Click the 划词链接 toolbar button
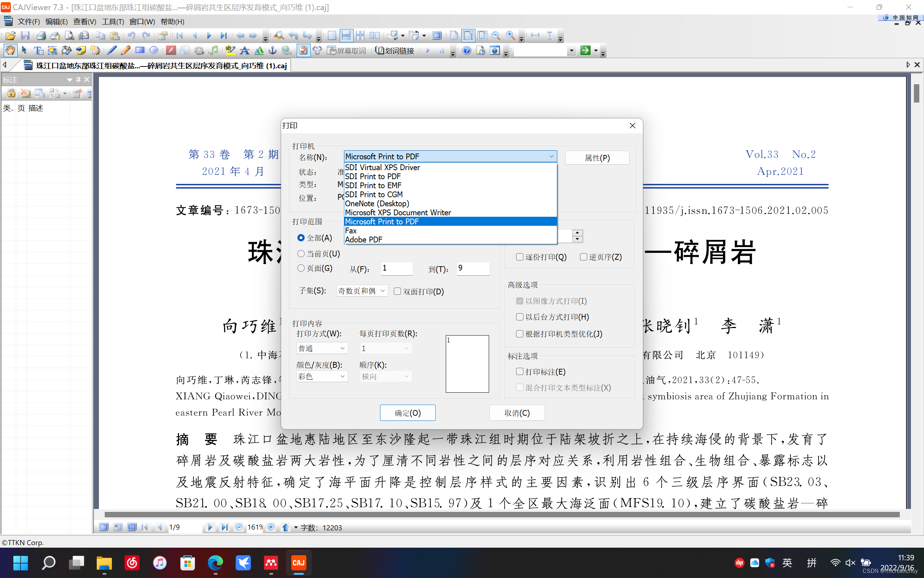This screenshot has width=924, height=578. (x=395, y=51)
